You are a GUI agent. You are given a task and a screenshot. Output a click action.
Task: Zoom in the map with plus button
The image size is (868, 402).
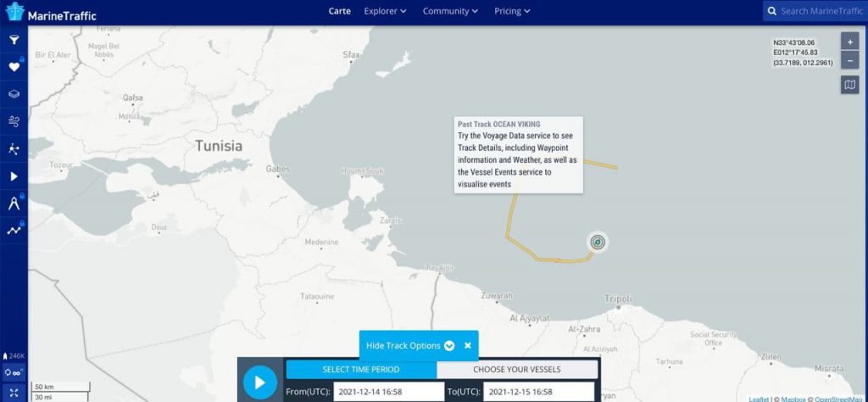tap(849, 41)
